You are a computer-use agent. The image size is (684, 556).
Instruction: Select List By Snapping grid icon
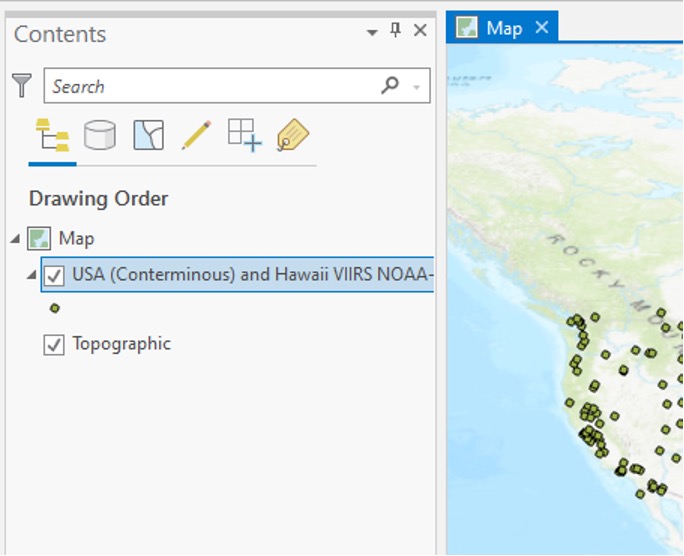click(245, 136)
